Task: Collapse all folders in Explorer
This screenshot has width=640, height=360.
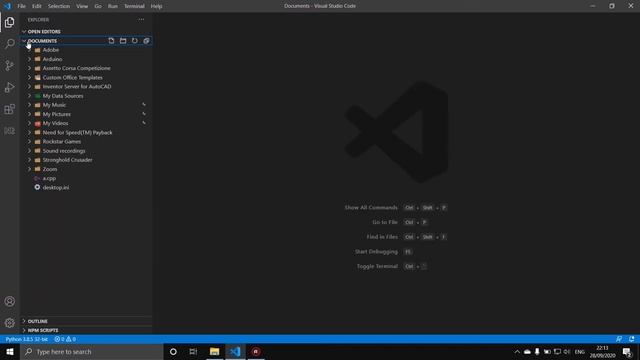Action: 146,41
